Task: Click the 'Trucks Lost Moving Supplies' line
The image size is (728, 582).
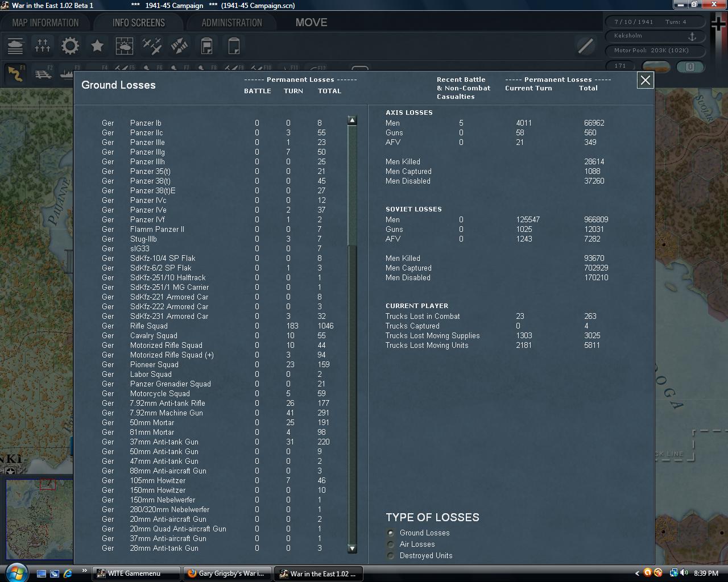Action: (493, 336)
